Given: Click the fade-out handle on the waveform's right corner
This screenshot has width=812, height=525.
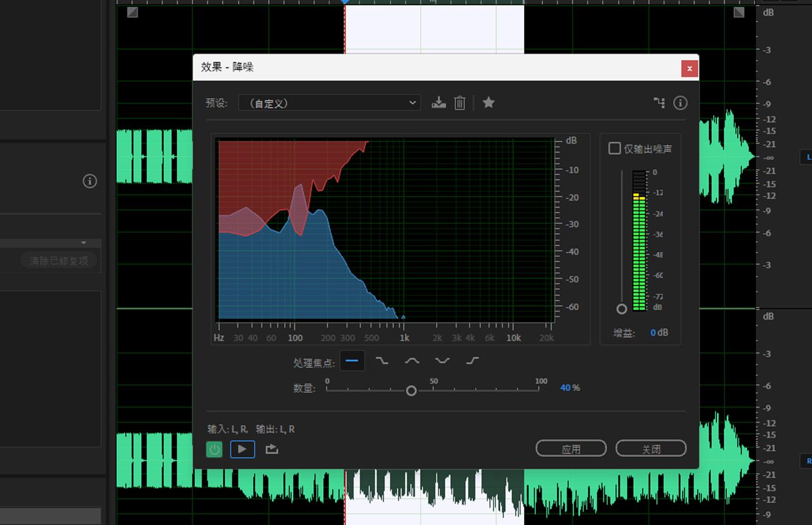Looking at the screenshot, I should coord(739,12).
